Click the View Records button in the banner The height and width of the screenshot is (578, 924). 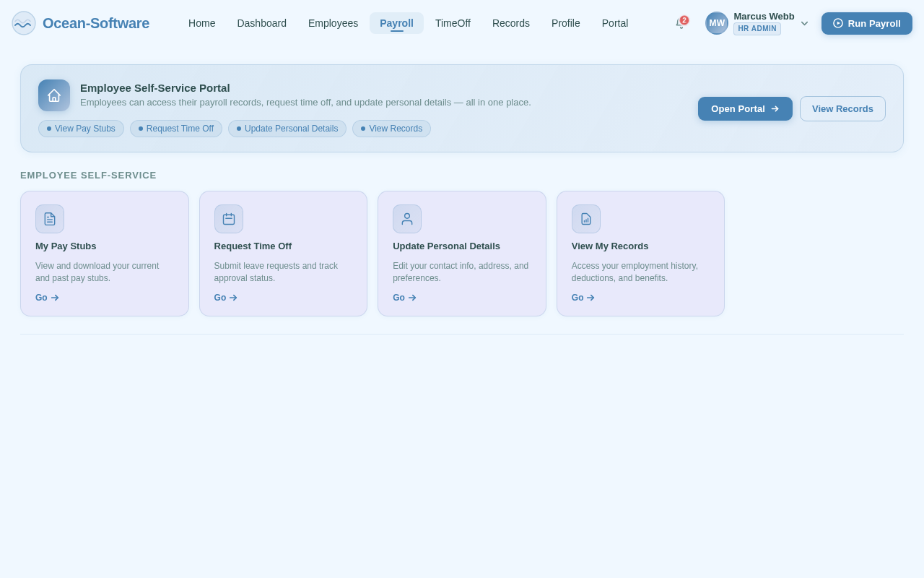tap(842, 108)
